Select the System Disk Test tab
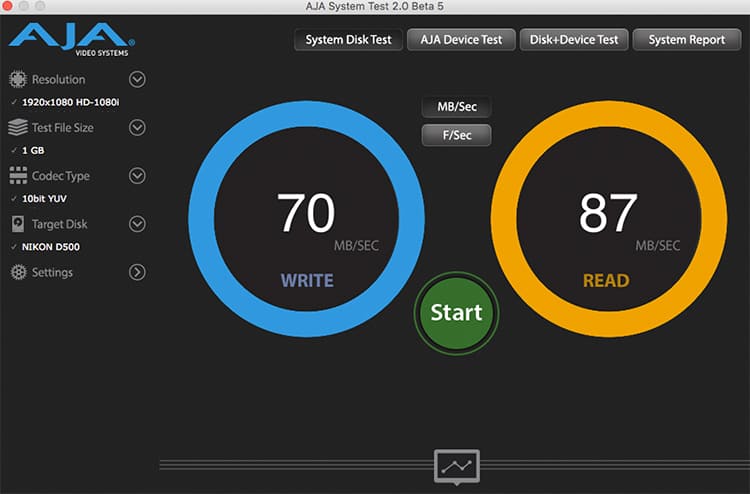Viewport: 750px width, 494px height. pyautogui.click(x=348, y=40)
